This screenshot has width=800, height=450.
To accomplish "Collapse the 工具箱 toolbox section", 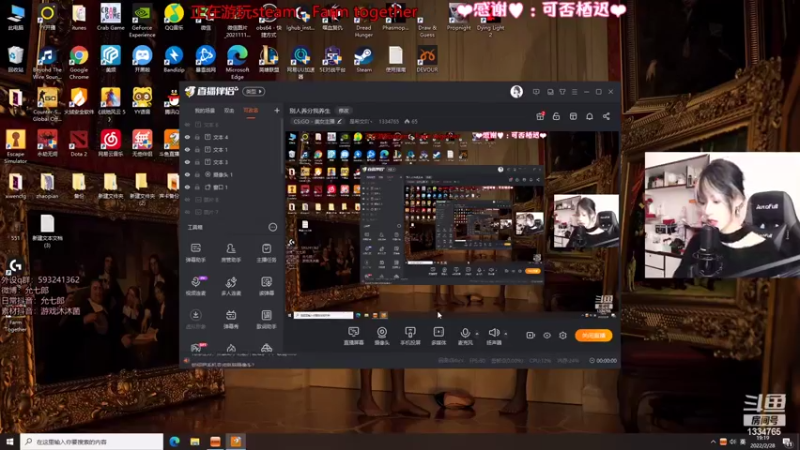I will tap(273, 227).
